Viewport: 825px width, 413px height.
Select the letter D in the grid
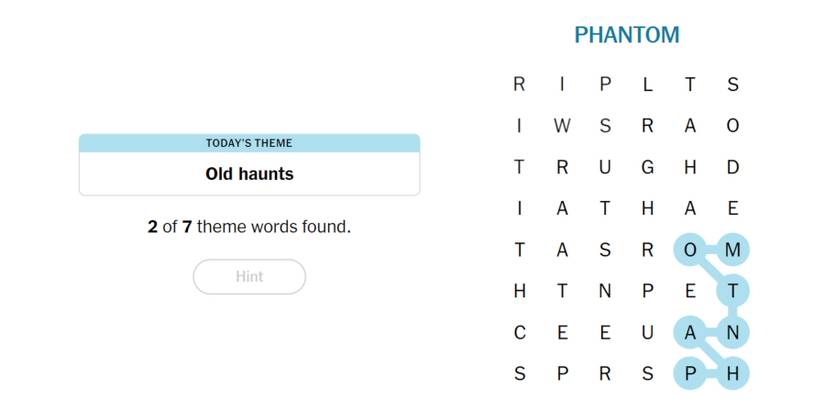click(732, 168)
